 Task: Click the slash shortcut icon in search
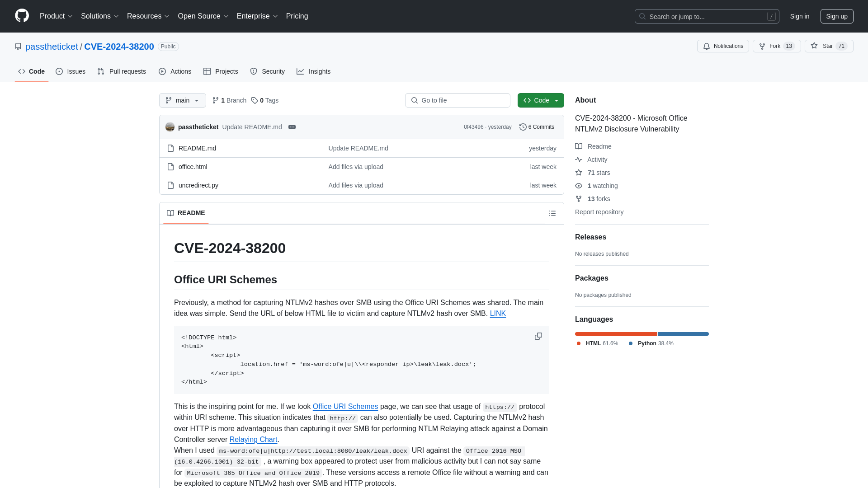(x=771, y=16)
